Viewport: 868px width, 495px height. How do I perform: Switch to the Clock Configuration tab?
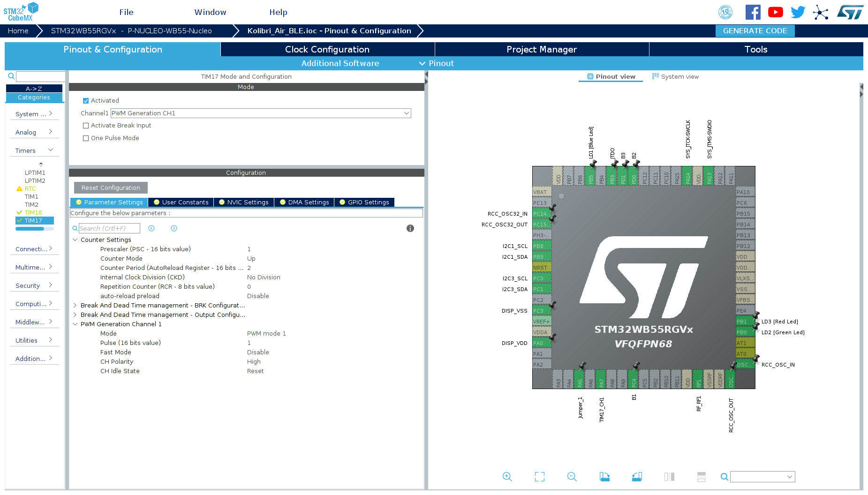pyautogui.click(x=327, y=49)
